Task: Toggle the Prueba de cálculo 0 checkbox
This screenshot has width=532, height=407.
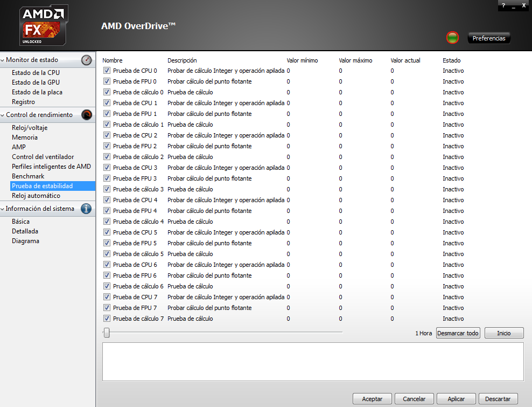Action: pos(107,92)
